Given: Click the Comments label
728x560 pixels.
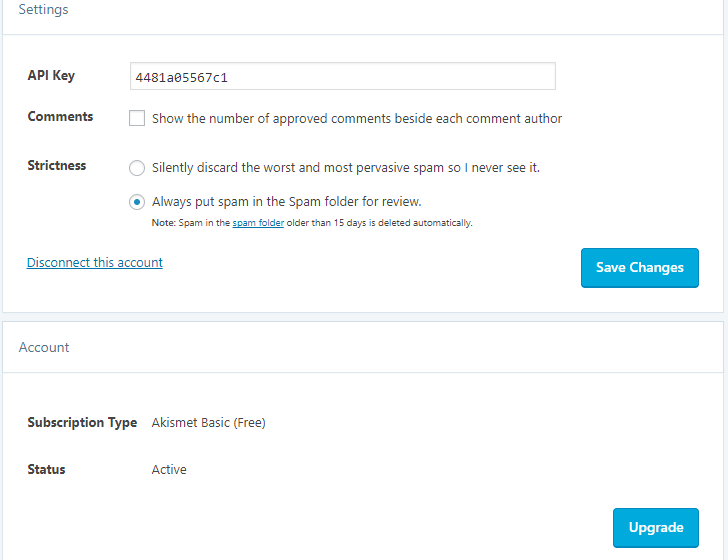Looking at the screenshot, I should click(x=60, y=116).
